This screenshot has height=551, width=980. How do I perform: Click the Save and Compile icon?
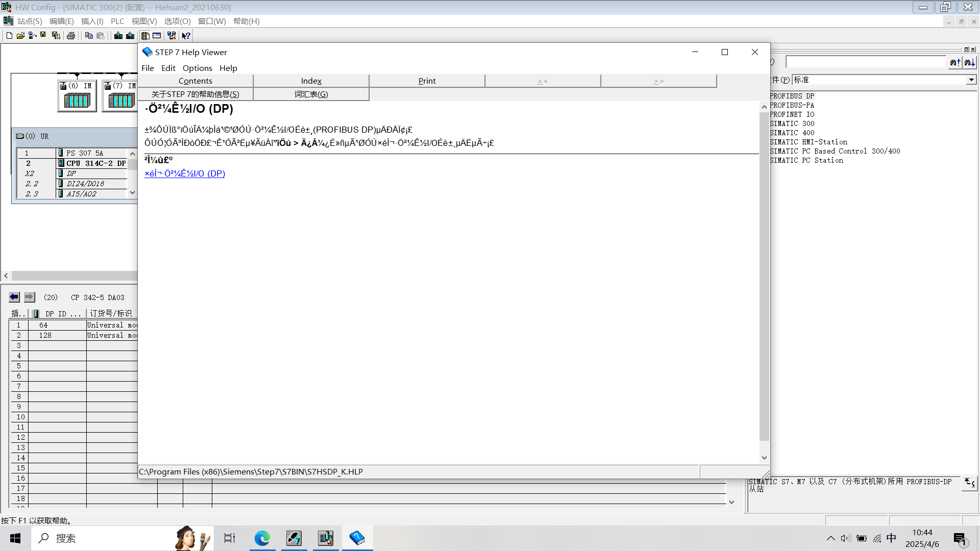tap(56, 36)
